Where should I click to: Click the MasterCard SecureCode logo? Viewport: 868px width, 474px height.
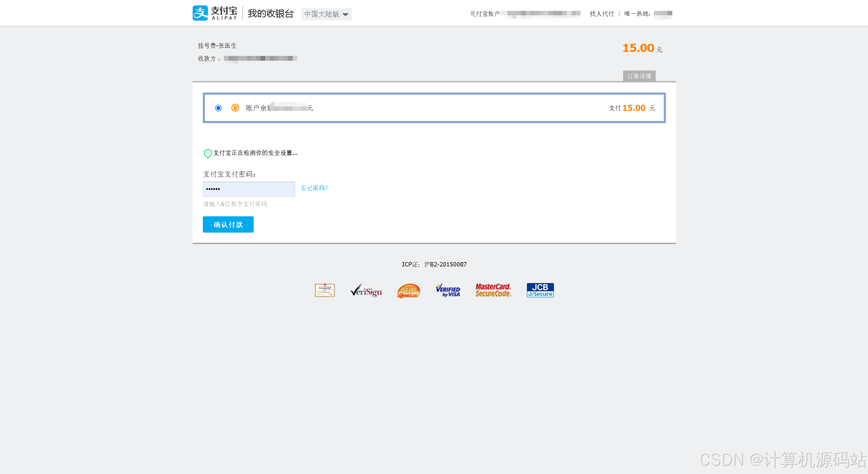pyautogui.click(x=493, y=291)
